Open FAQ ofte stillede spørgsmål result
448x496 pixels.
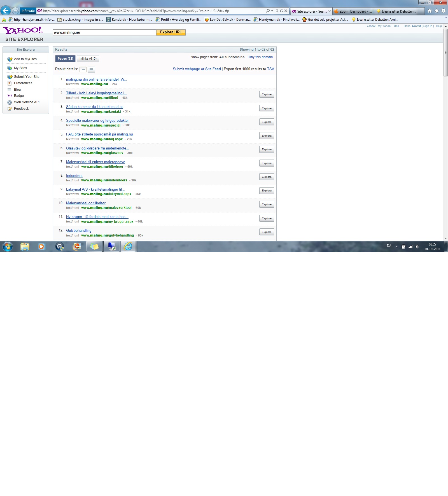(99, 134)
